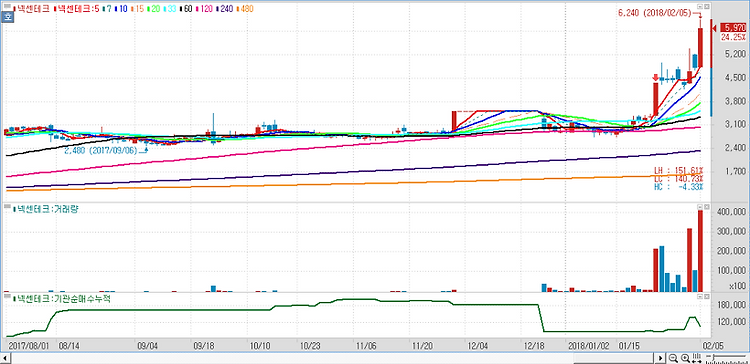Select the 15-day moving average legend
750x364 pixels.
138,9
